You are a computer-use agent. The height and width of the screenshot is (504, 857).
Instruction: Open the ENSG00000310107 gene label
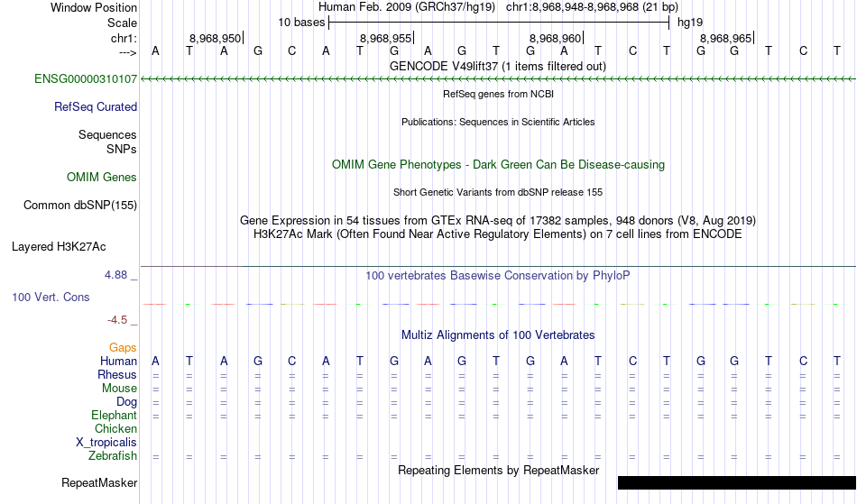tap(86, 79)
